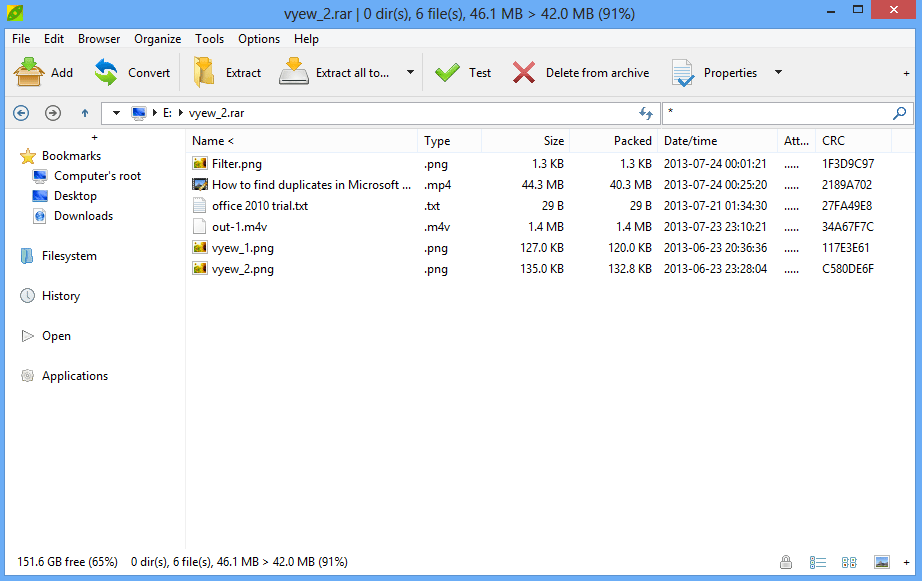Screen dimensions: 922x581
Task: Select the vyew_2.png file name
Action: (x=243, y=269)
